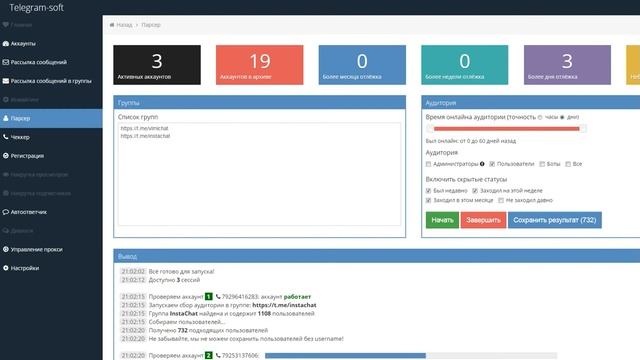This screenshot has width=640, height=360.
Task: Uncheck the Был недавно checkbox
Action: click(428, 191)
